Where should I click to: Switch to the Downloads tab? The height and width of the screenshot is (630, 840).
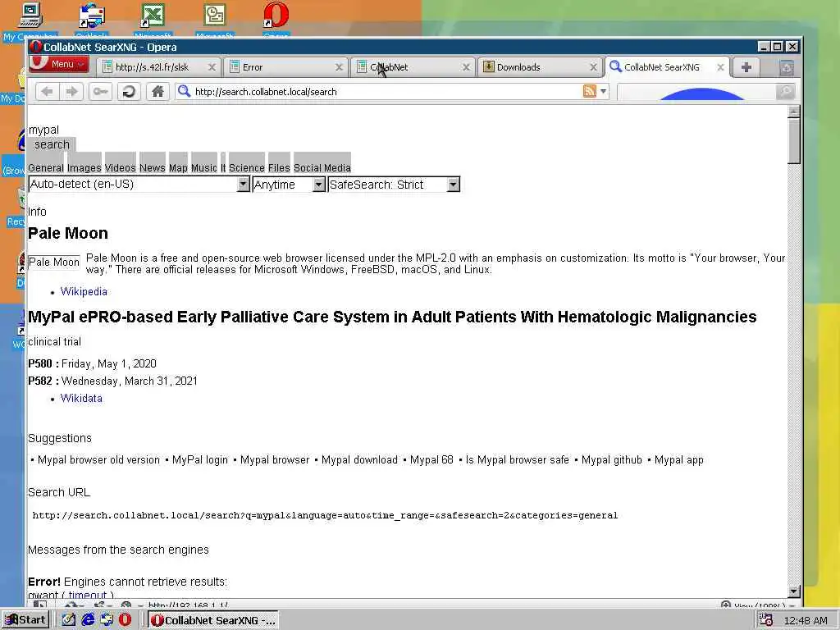[538, 67]
